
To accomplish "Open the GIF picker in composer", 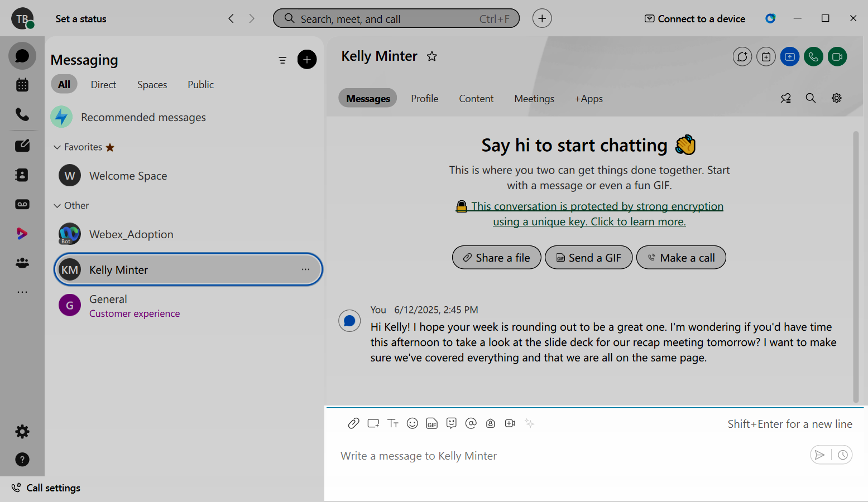I will 432,424.
